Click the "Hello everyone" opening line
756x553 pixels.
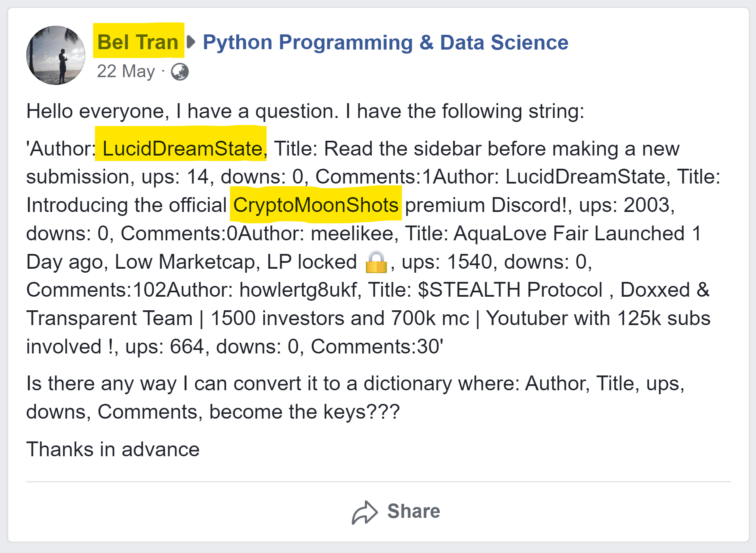(305, 111)
